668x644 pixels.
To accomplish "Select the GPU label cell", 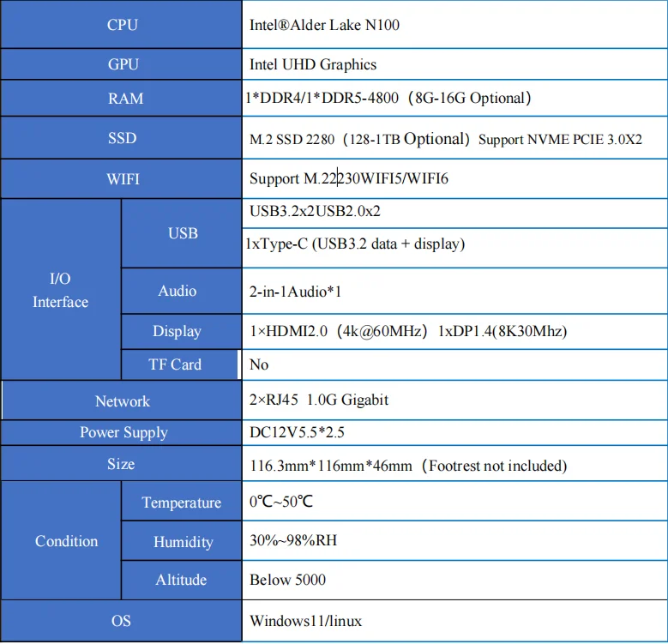I will click(122, 64).
